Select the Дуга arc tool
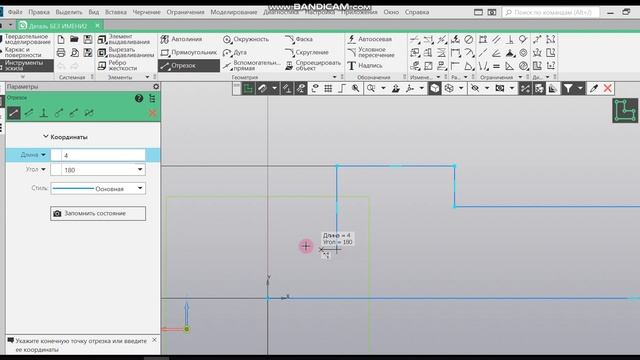Viewport: 640px width, 360px height. (235, 52)
